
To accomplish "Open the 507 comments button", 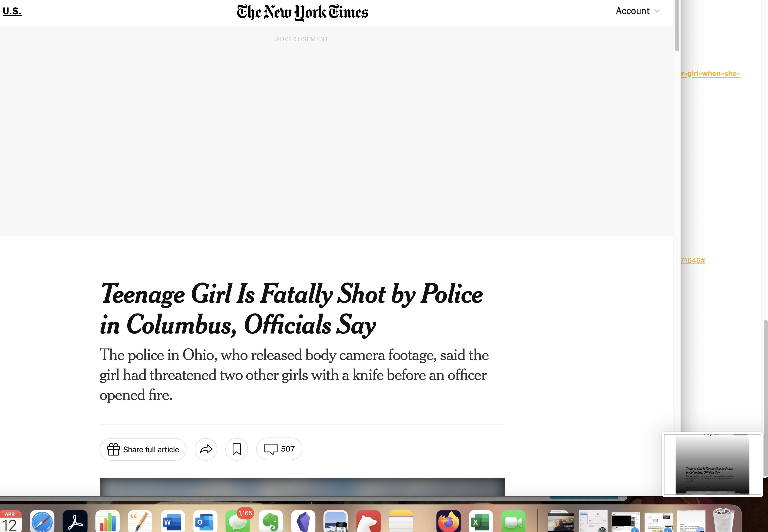I will click(x=279, y=449).
